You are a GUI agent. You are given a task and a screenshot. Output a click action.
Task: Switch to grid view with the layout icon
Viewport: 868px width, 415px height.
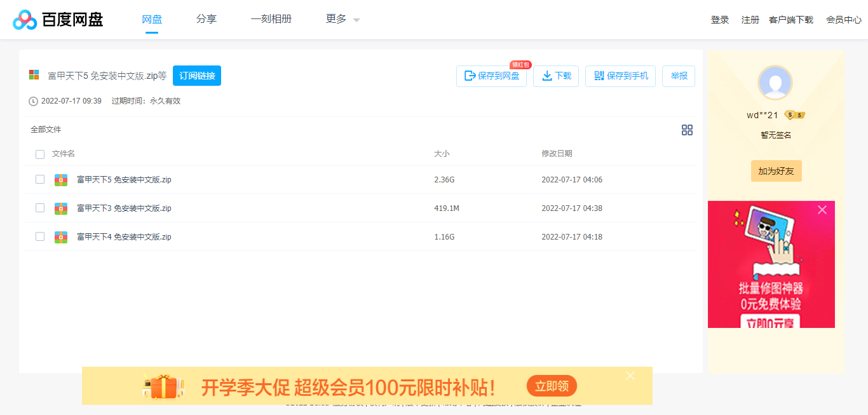pos(687,130)
